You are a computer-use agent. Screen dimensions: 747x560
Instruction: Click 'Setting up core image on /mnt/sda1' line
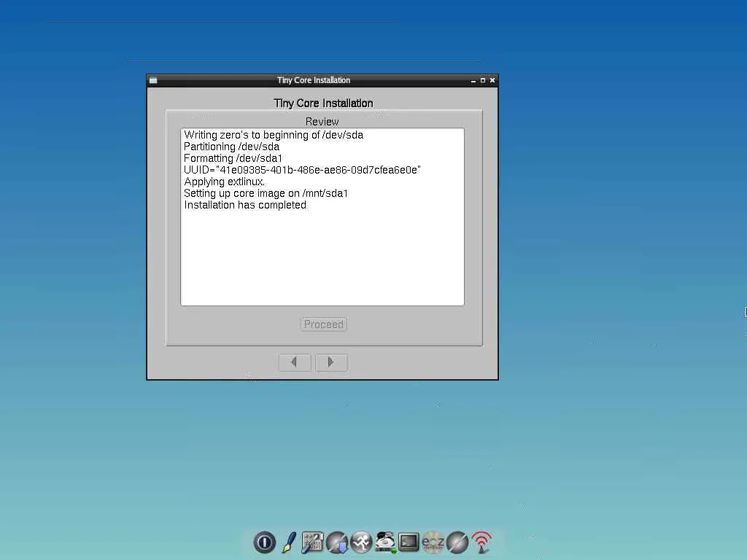(x=266, y=193)
